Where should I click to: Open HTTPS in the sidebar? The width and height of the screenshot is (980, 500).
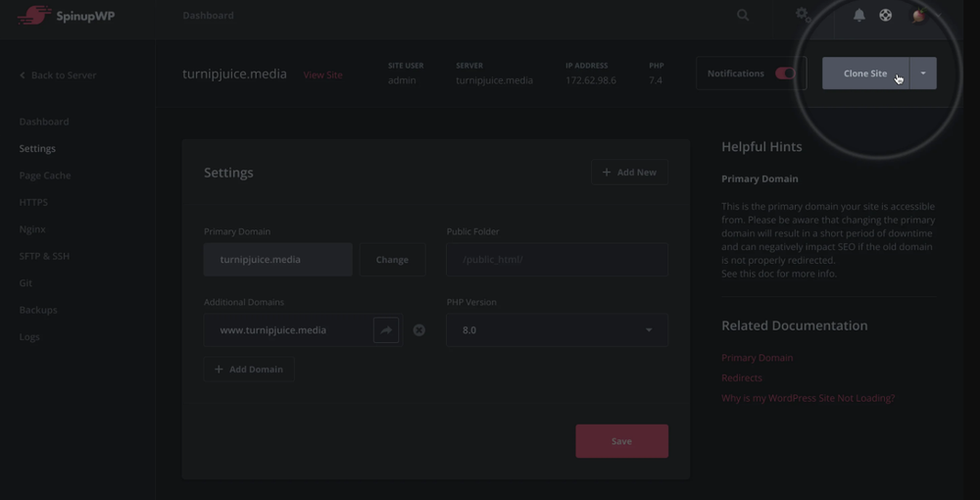33,202
